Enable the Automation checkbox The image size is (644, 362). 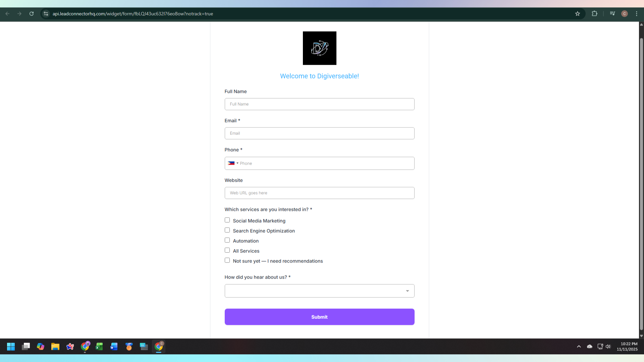[x=227, y=240]
